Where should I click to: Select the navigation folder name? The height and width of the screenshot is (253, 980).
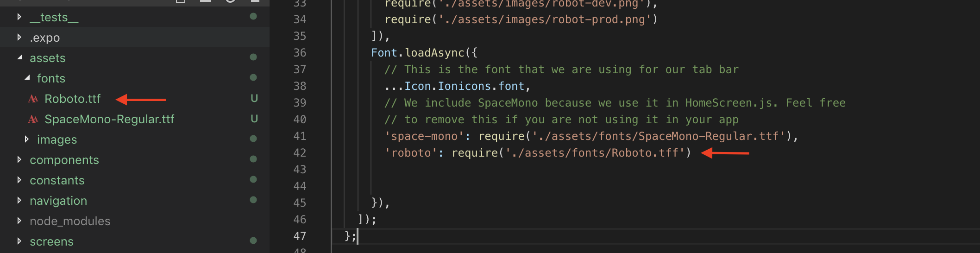tap(58, 201)
